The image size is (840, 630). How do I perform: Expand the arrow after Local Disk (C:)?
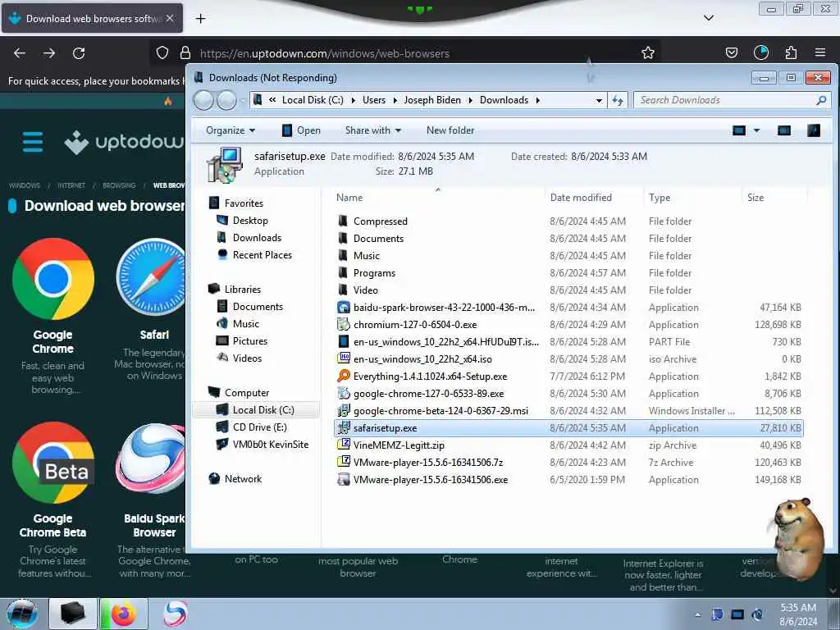[353, 100]
